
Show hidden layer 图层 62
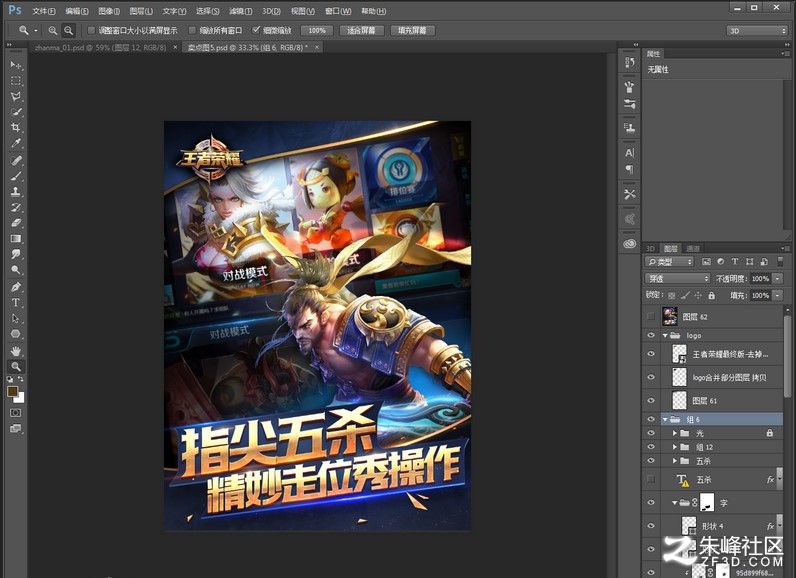click(x=651, y=316)
